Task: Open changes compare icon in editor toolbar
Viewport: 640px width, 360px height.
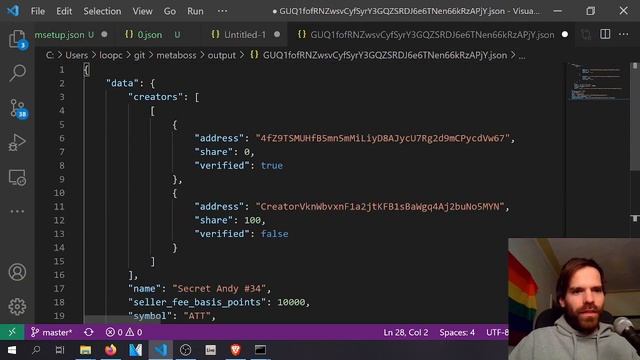Action: [586, 35]
